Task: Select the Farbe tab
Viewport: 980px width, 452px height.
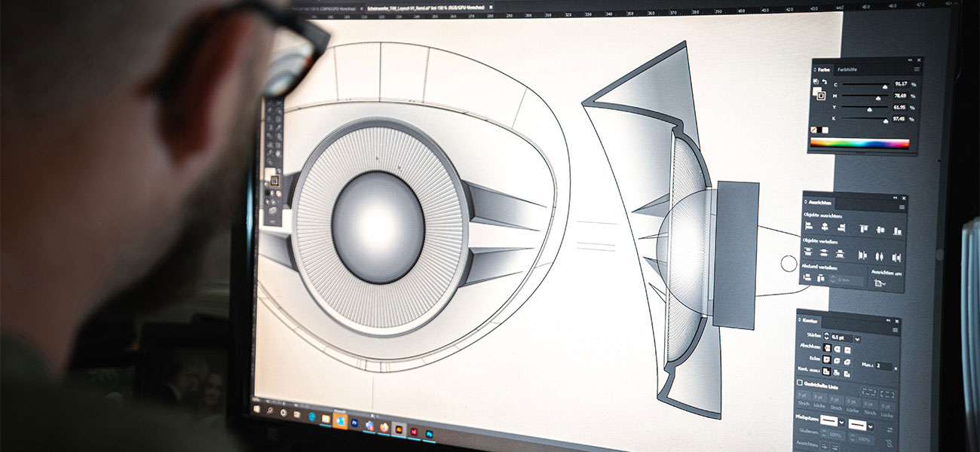Action: (x=824, y=70)
